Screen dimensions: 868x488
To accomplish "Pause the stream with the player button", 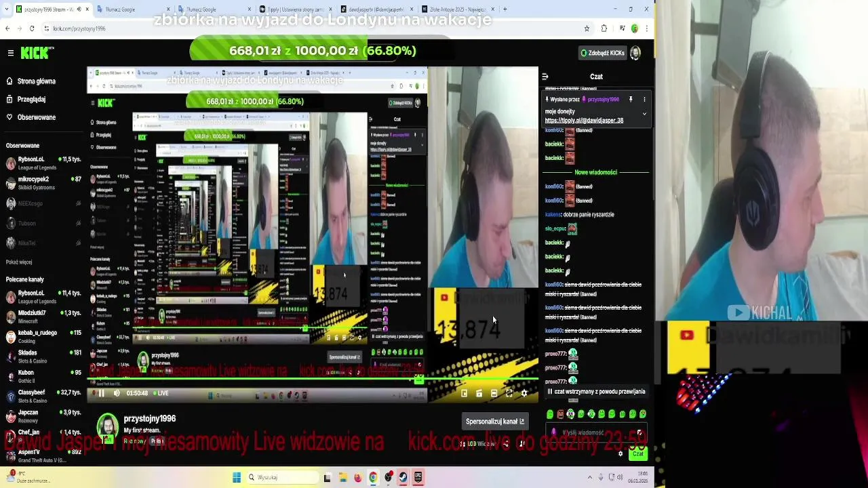I will pos(102,393).
